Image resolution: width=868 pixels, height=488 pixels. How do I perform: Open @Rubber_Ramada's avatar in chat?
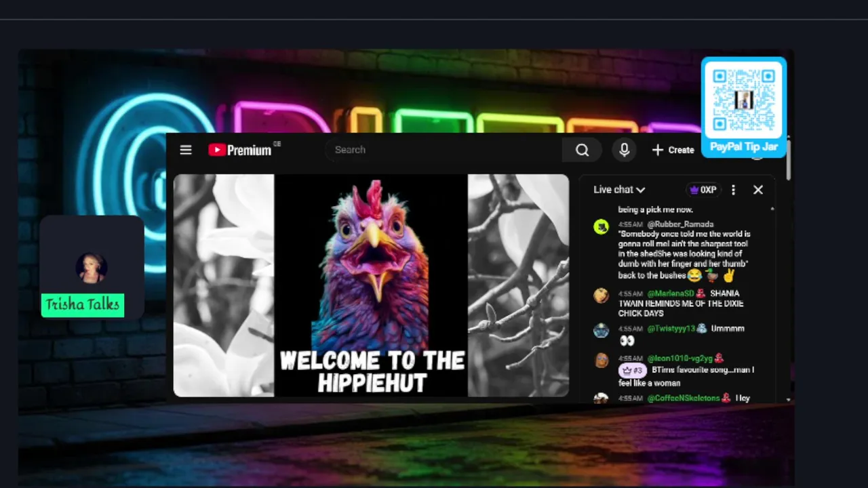(601, 227)
